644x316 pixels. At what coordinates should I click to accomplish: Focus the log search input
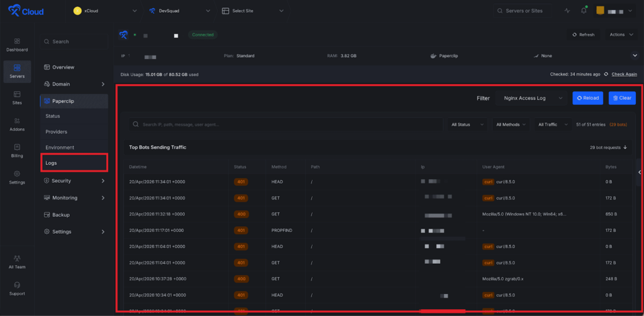coord(286,124)
